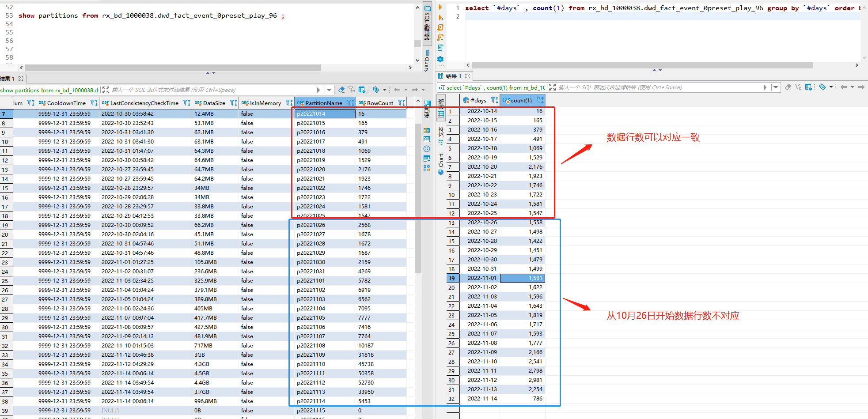Image resolution: width=868 pixels, height=419 pixels.
Task: Toggle sort/filter on DataSize column
Action: [234, 103]
